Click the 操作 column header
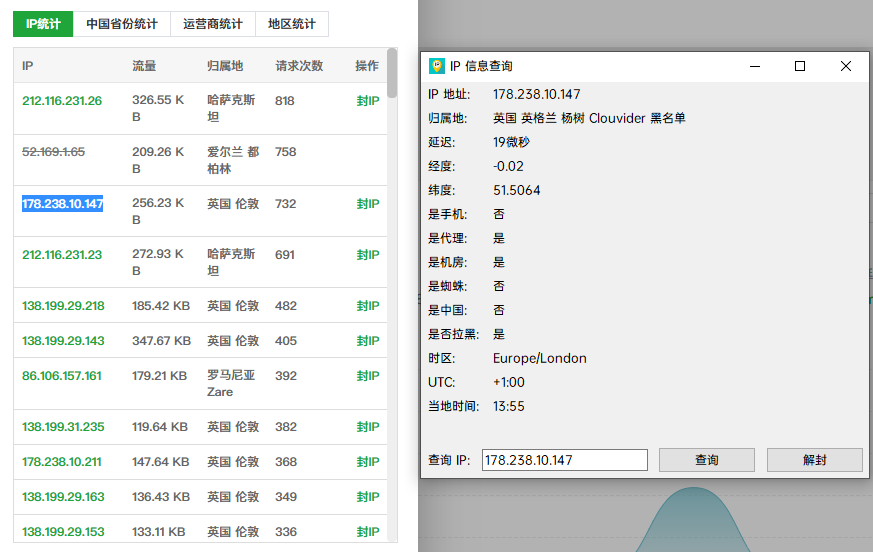Image resolution: width=873 pixels, height=552 pixels. (367, 66)
